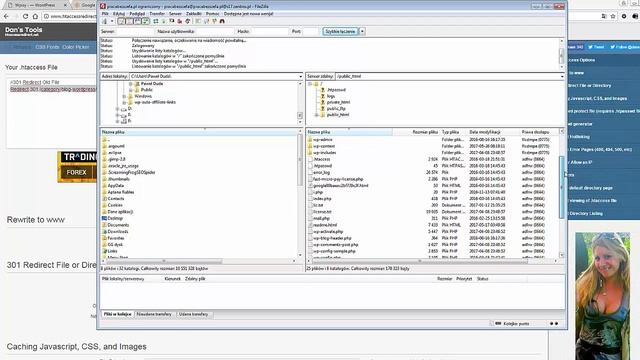Expand the D: drive node in local tree
The image size is (640, 360).
118,109
